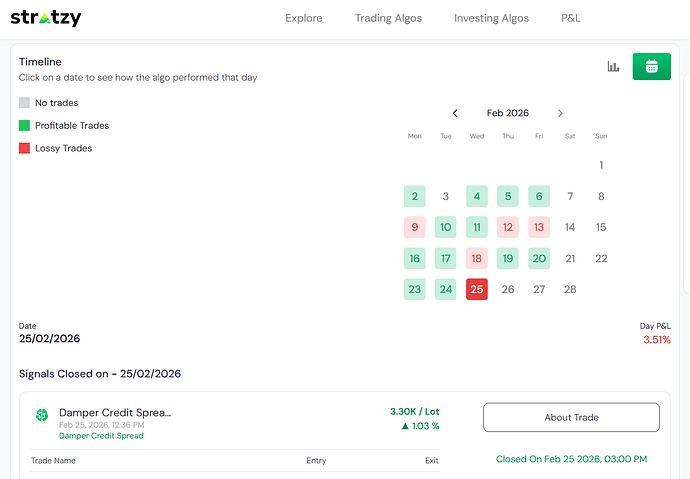
Task: Click the About Trade button
Action: (571, 417)
